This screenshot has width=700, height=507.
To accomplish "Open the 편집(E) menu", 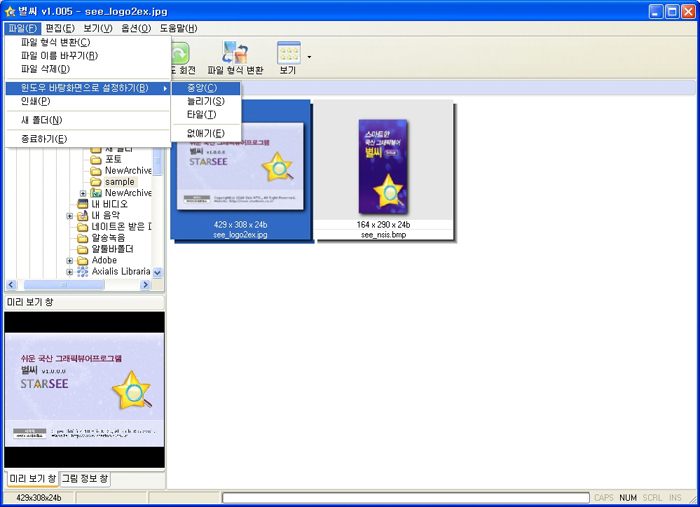I will 60,29.
